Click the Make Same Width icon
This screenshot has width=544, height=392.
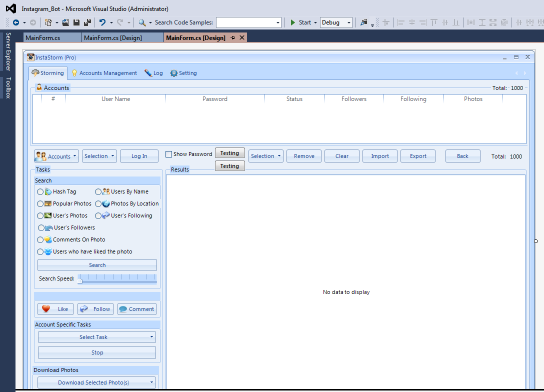click(x=471, y=22)
